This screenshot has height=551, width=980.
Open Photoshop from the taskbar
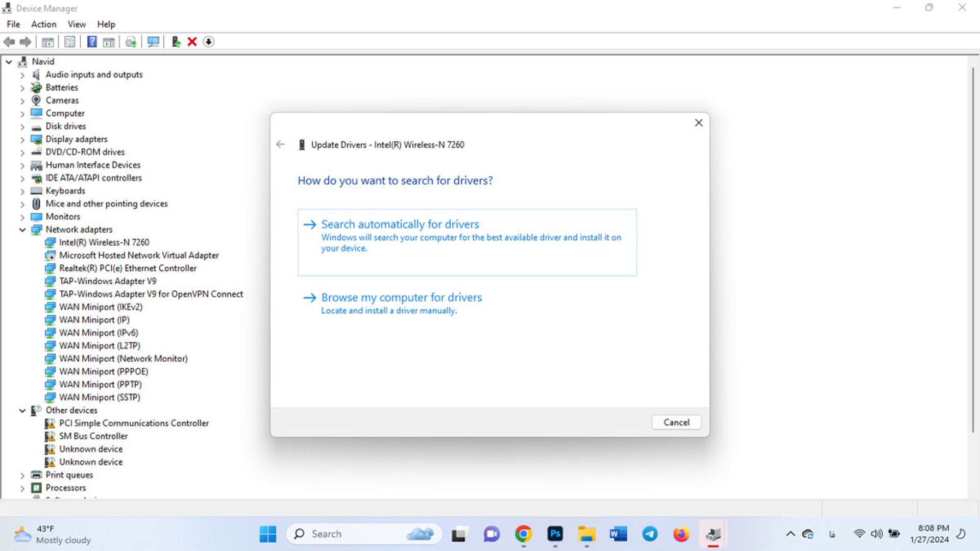[x=555, y=534]
